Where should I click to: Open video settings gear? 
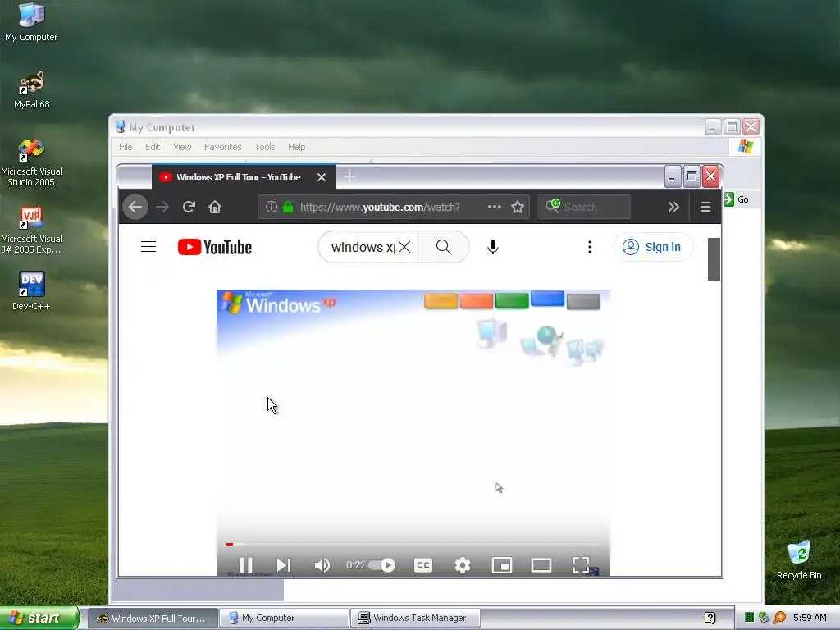(463, 565)
